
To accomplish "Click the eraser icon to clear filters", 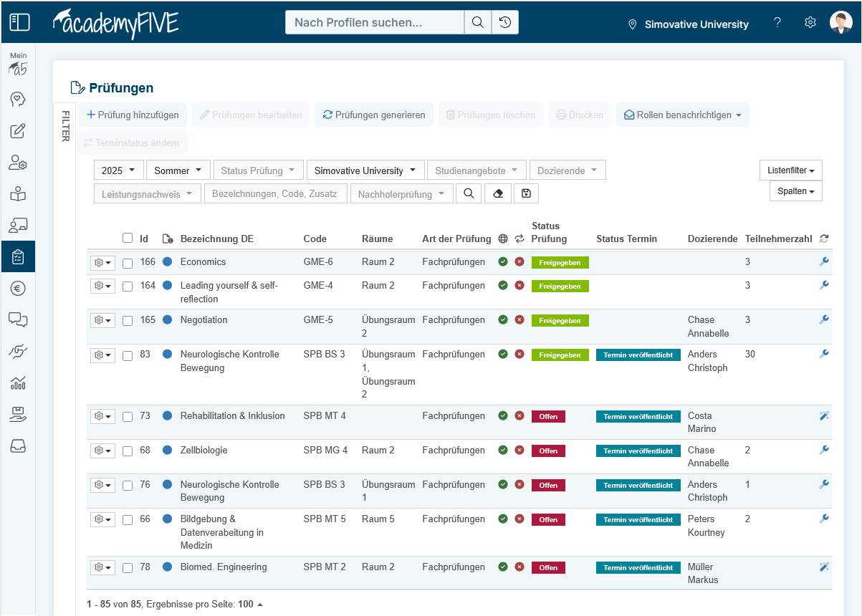I will pos(498,193).
